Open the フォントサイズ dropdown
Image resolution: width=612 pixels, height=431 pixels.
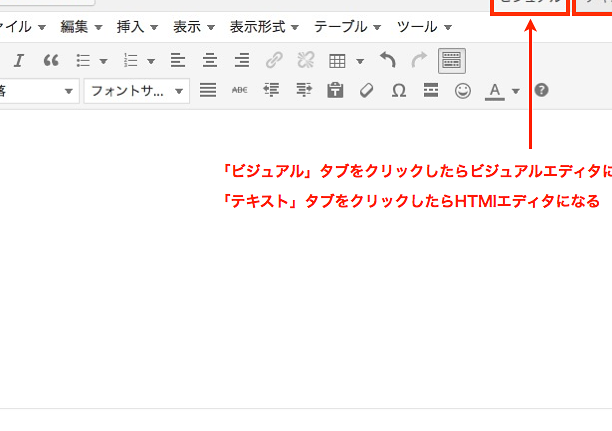click(137, 91)
